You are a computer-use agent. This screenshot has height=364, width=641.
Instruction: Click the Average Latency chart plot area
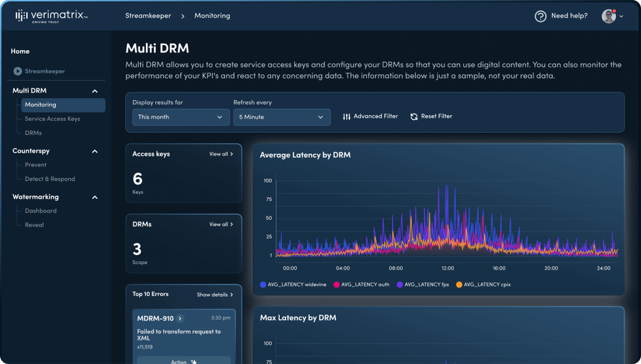[447, 218]
